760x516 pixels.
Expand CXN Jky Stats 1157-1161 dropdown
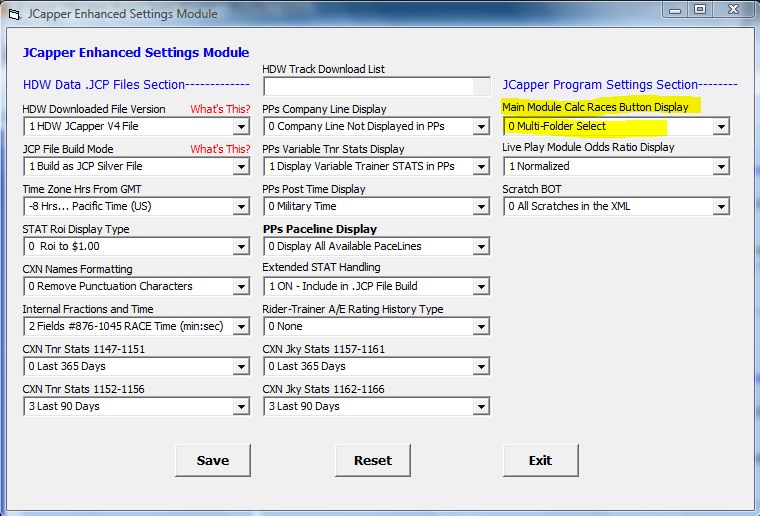[481, 367]
